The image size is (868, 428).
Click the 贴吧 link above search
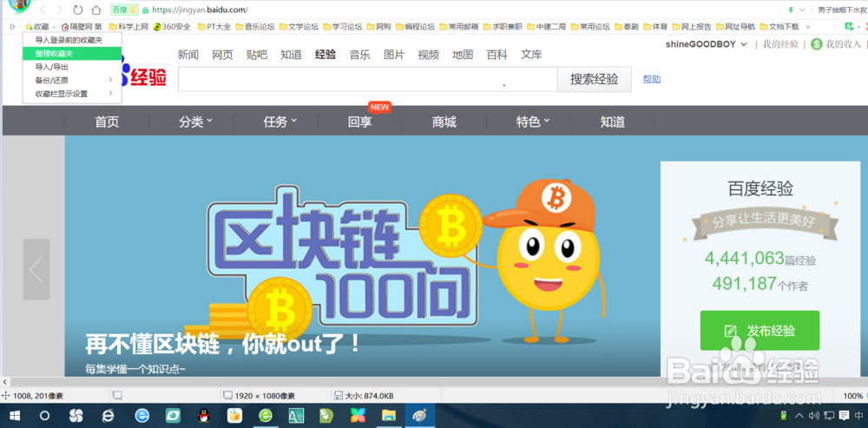coord(257,55)
